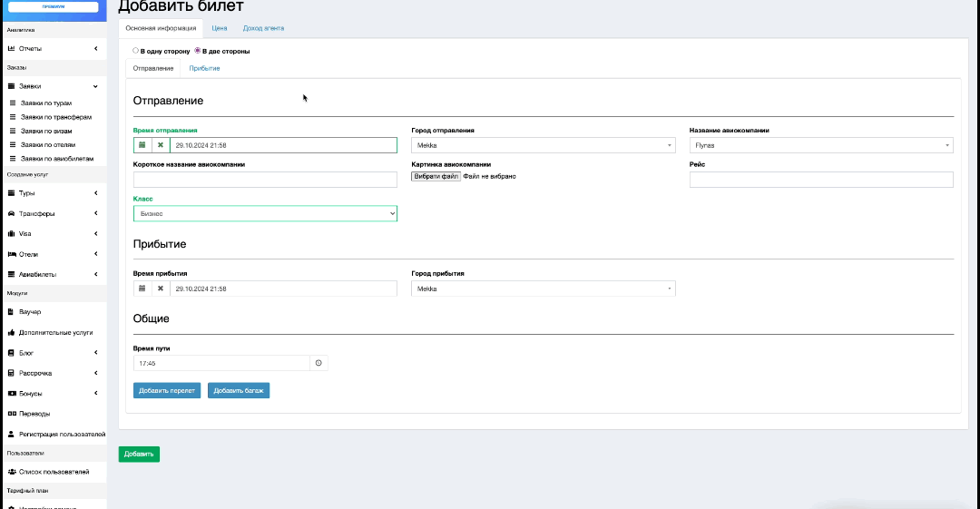The image size is (980, 509).
Task: Open Название авиакомпании dropdown showing Flynas
Action: 820,145
